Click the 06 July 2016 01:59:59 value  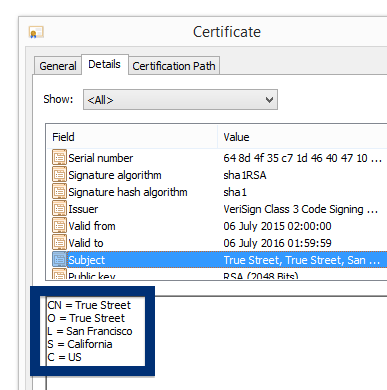[x=277, y=243]
